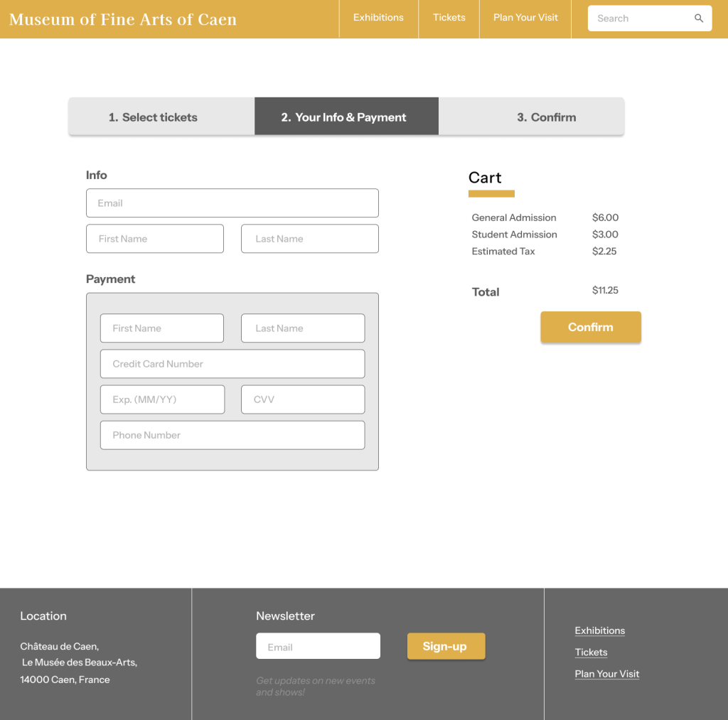The image size is (728, 720).
Task: Click the Exp. (MM/YY) field
Action: point(162,399)
